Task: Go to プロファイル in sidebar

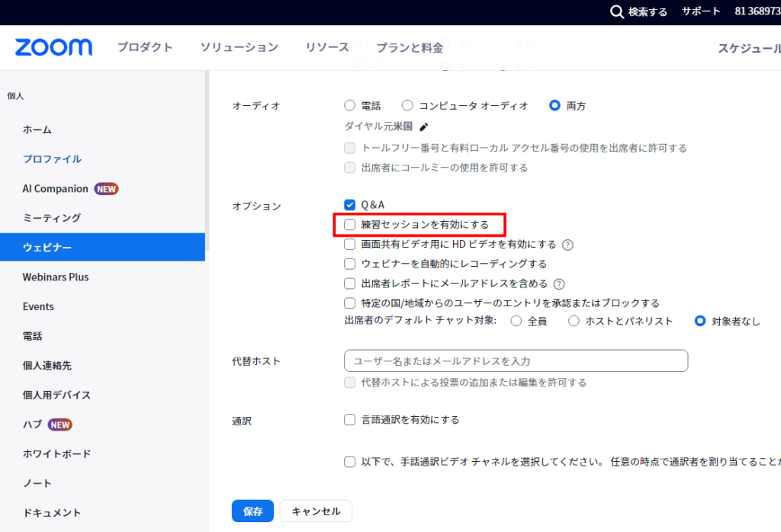Action: coord(52,159)
